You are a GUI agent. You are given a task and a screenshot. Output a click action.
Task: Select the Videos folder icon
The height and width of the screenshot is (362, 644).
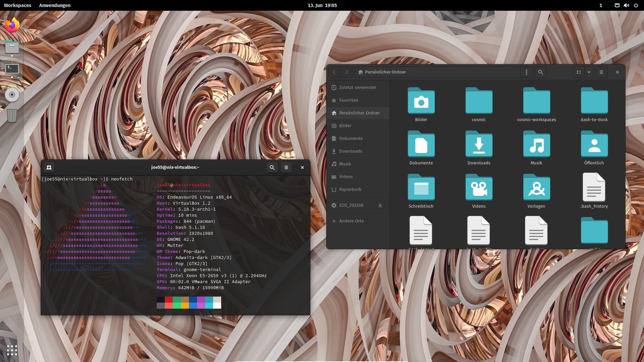click(479, 187)
